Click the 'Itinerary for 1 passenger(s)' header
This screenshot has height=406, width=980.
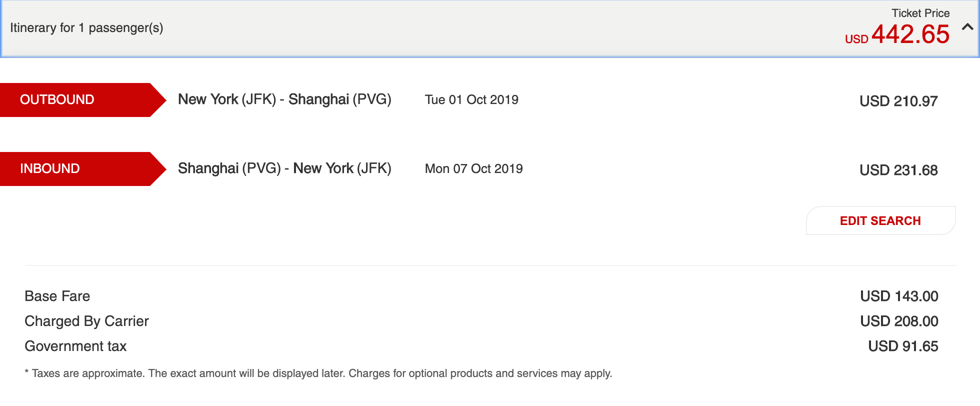(86, 27)
